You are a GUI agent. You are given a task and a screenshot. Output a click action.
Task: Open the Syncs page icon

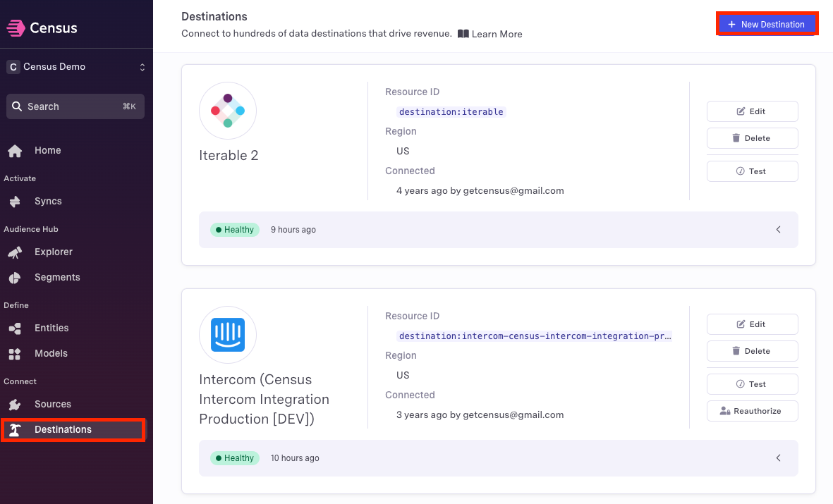coord(15,202)
